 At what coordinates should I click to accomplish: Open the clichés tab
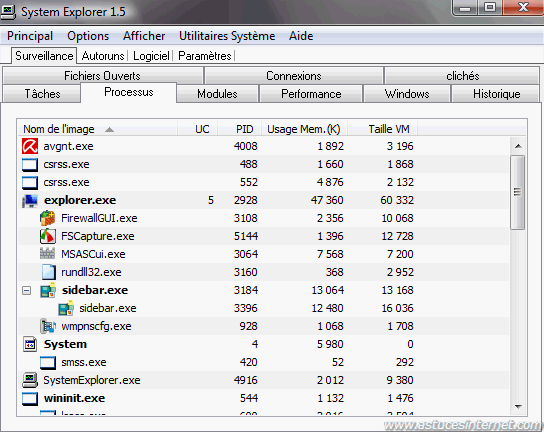coord(462,76)
